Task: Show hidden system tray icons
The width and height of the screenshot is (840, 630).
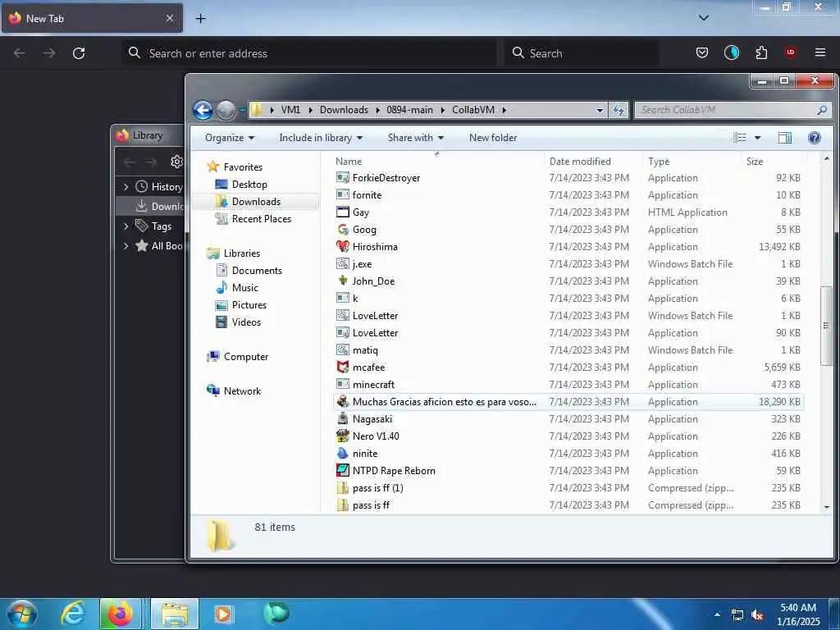Action: point(717,614)
